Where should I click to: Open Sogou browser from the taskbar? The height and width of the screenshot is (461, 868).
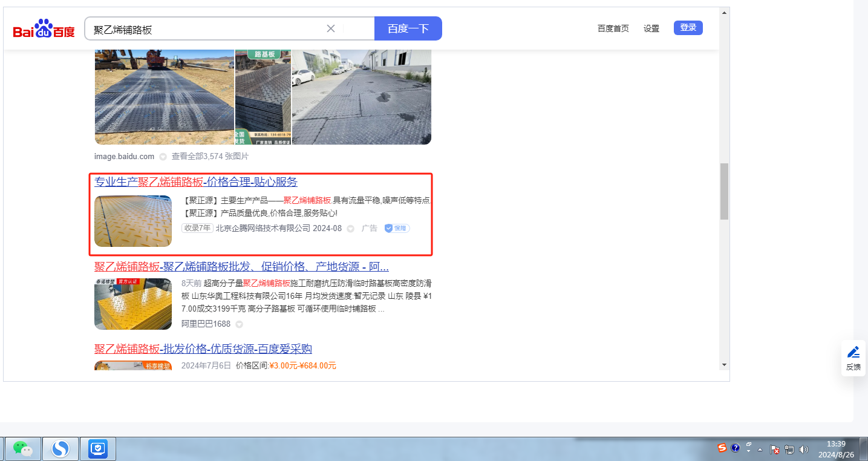coord(60,448)
